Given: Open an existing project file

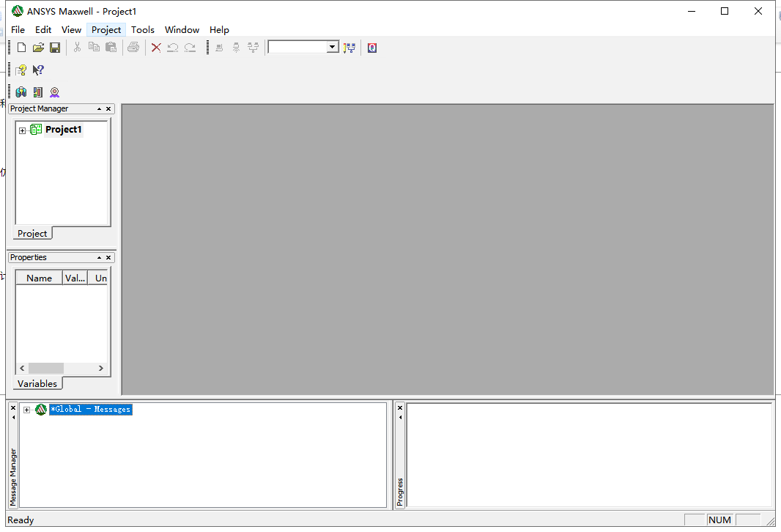Looking at the screenshot, I should [37, 47].
